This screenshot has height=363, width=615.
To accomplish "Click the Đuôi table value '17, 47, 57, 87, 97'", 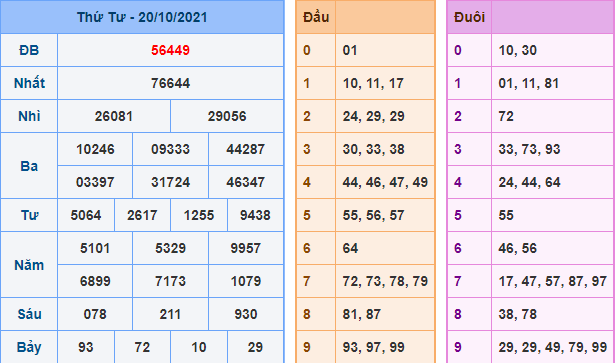I will pos(553,281).
